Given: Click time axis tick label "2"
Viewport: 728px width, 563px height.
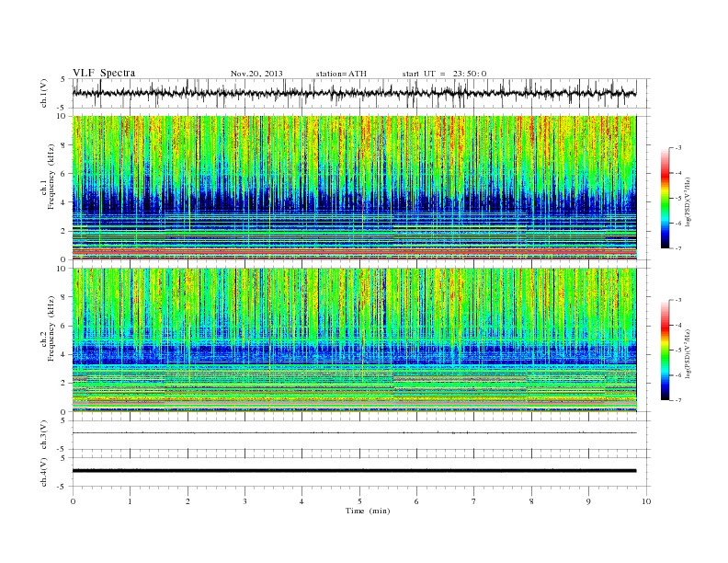Looking at the screenshot, I should click(x=188, y=501).
